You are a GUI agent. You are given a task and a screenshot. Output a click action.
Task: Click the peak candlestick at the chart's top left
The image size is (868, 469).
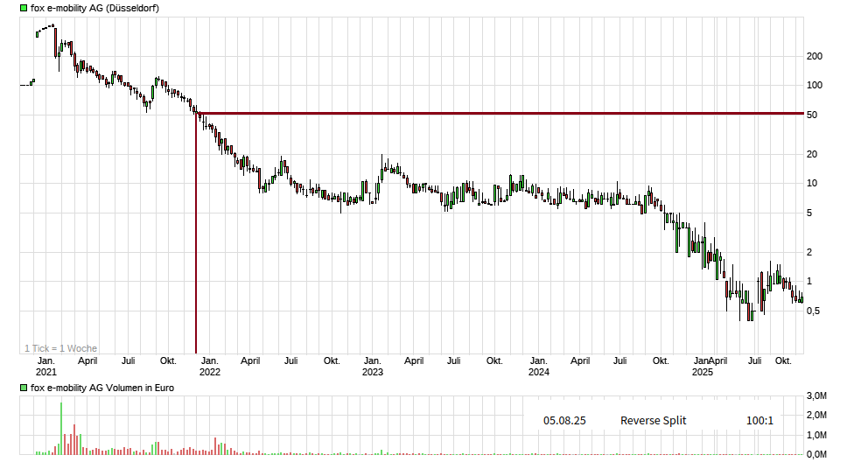pos(52,27)
